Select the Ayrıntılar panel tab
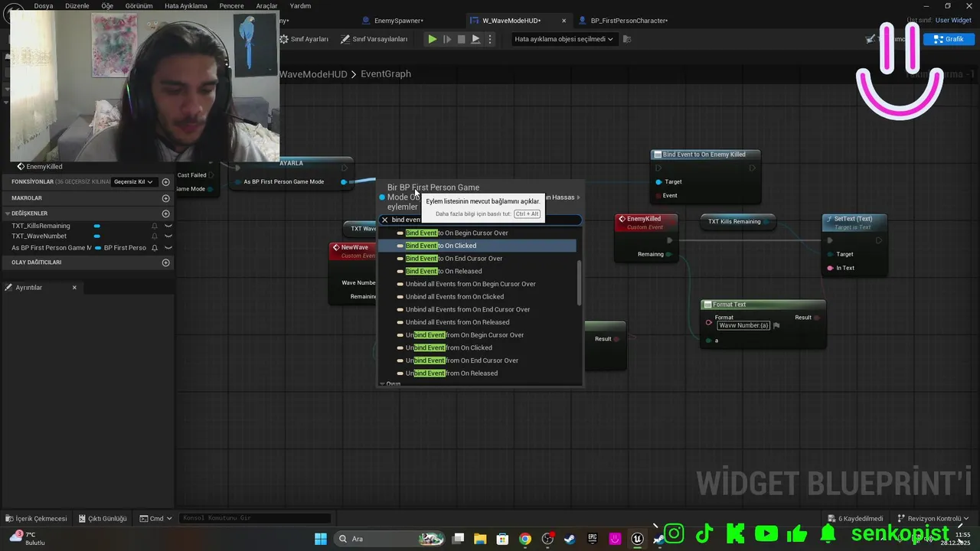 tap(29, 288)
